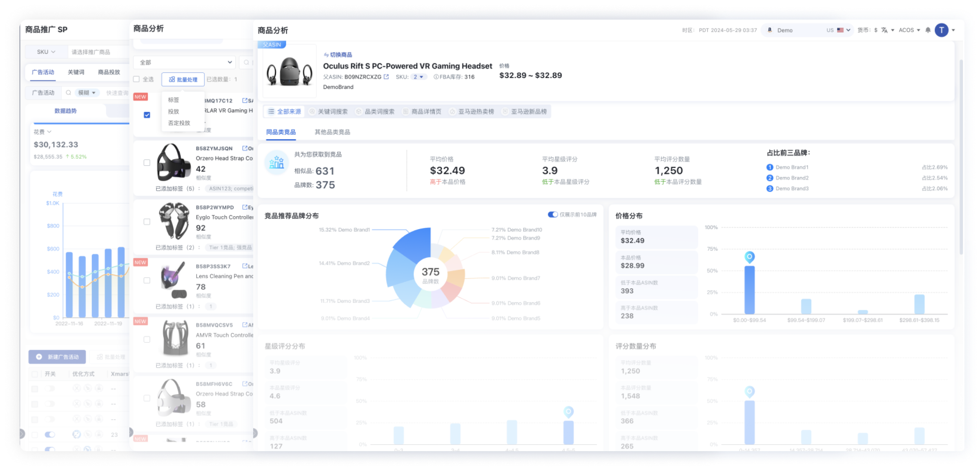Click the user avatar T icon
980x470 pixels.
[941, 30]
